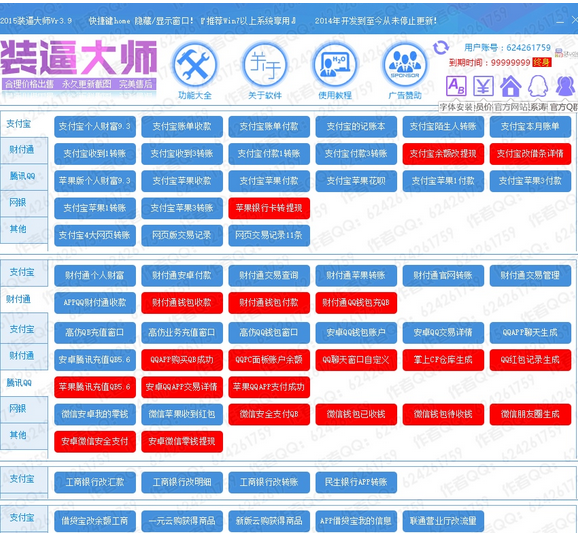Viewport: 578px width, 533px height.
Task: Click red QQAPP购买QB成功 button
Action: pos(182,360)
